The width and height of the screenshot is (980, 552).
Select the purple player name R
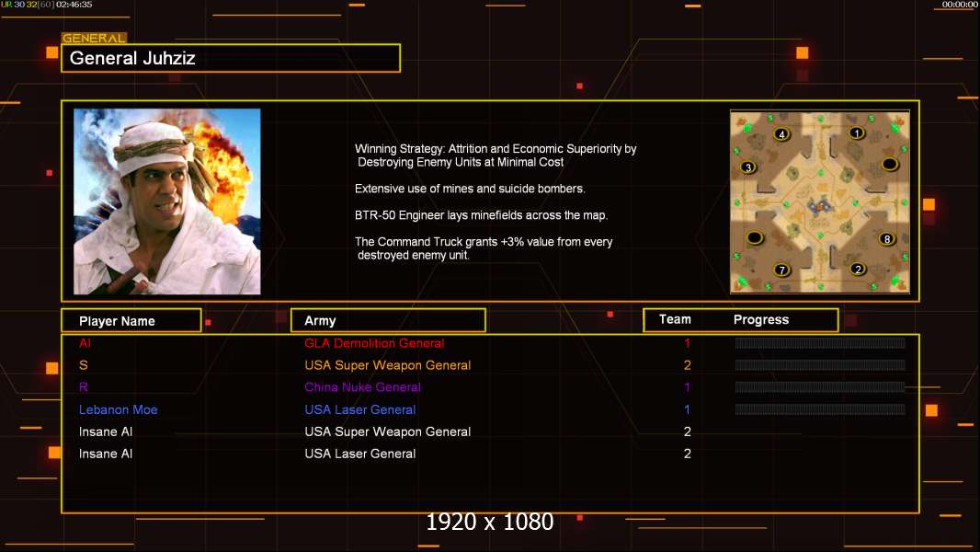(83, 387)
